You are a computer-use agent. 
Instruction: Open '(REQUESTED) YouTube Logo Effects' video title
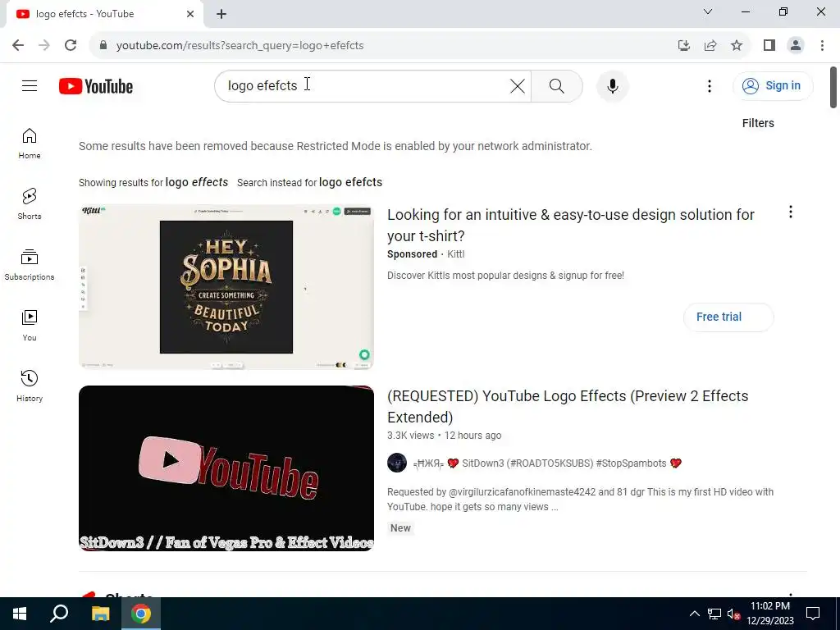pos(568,407)
